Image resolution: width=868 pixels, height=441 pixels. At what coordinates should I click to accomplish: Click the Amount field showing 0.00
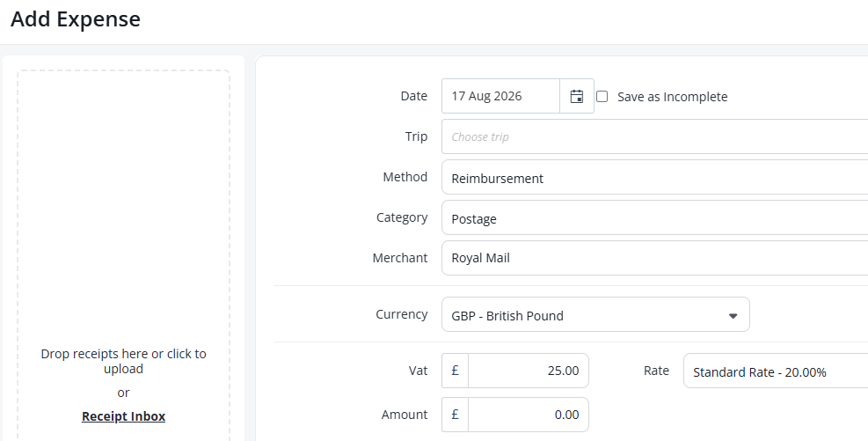tap(529, 415)
